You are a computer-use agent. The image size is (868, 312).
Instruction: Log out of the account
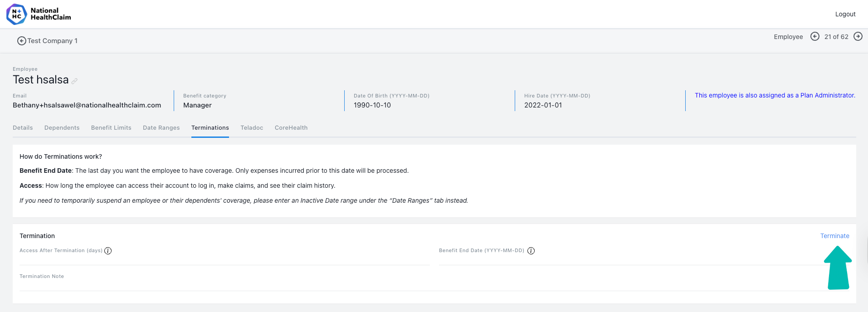coord(845,14)
